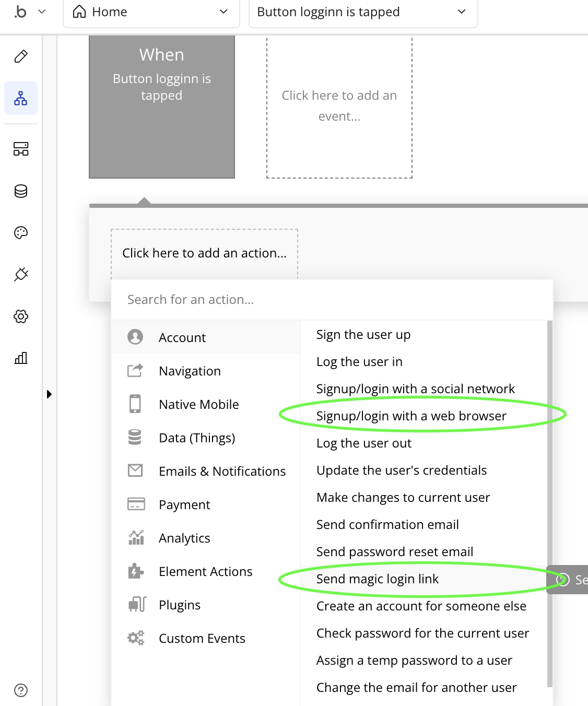Image resolution: width=588 pixels, height=706 pixels.
Task: Open the Logs bar chart icon
Action: (x=21, y=358)
